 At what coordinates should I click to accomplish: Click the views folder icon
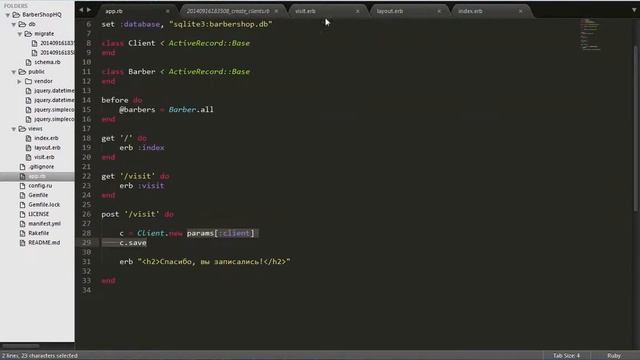[x=22, y=129]
